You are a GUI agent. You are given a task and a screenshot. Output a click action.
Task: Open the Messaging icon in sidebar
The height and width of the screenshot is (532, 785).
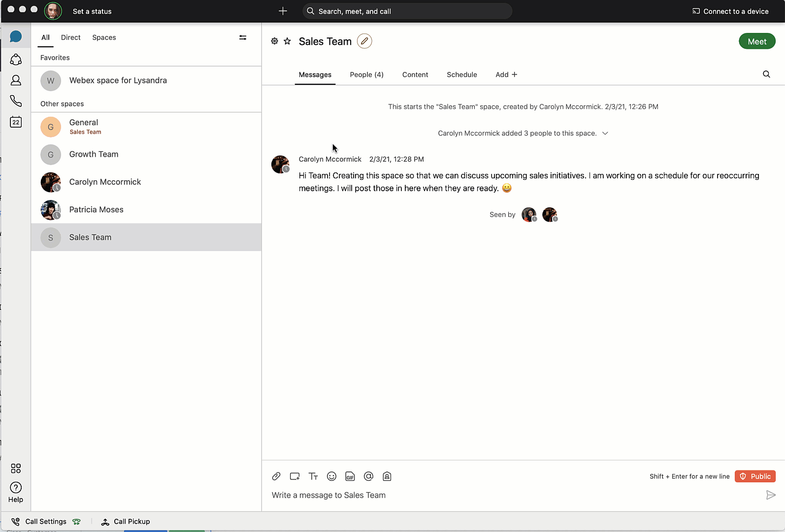pyautogui.click(x=16, y=36)
